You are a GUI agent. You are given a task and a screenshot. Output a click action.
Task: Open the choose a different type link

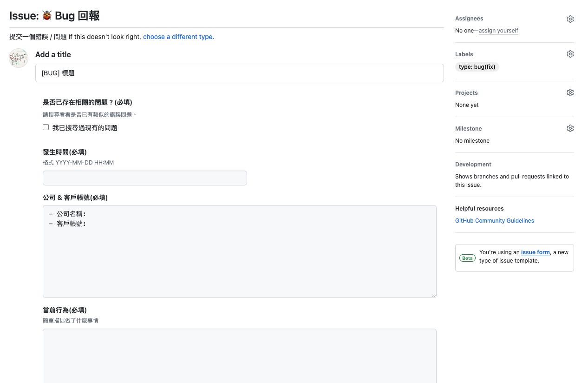[x=178, y=37]
